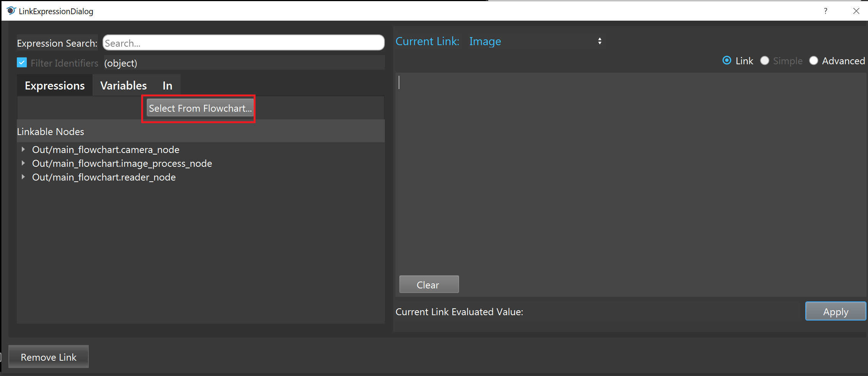Toggle the Filter Identifiers checkbox

(x=22, y=63)
